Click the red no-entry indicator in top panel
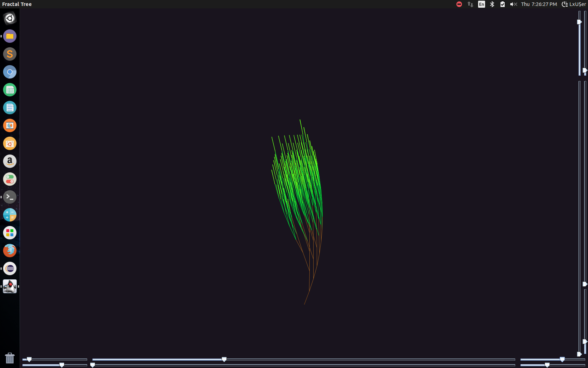Image resolution: width=588 pixels, height=368 pixels. [x=459, y=4]
